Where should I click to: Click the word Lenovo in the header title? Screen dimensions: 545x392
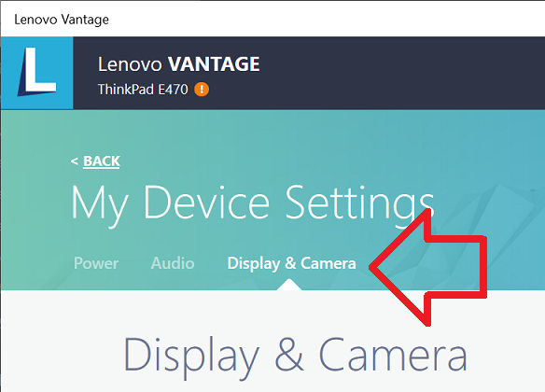click(x=130, y=64)
